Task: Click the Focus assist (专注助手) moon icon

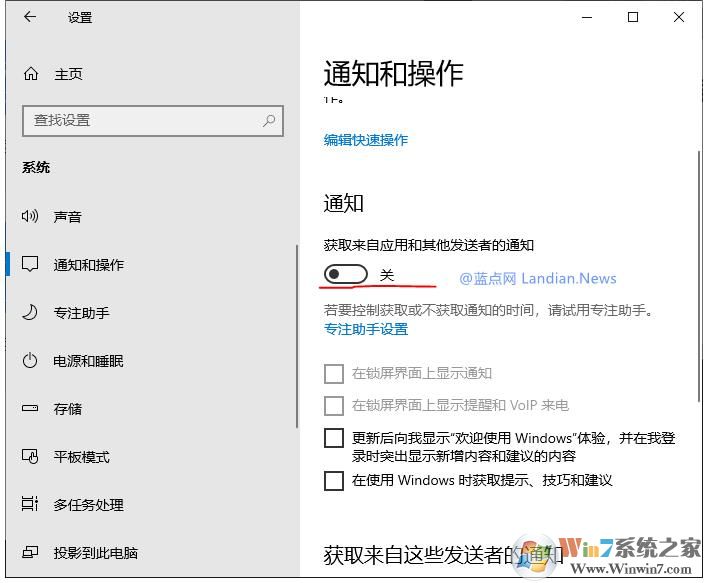Action: (31, 313)
